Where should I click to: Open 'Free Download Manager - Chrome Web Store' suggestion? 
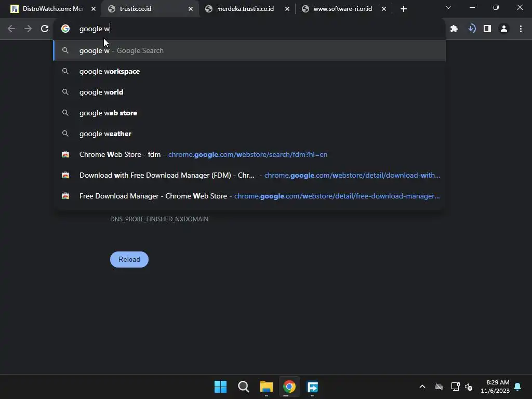pos(249,196)
